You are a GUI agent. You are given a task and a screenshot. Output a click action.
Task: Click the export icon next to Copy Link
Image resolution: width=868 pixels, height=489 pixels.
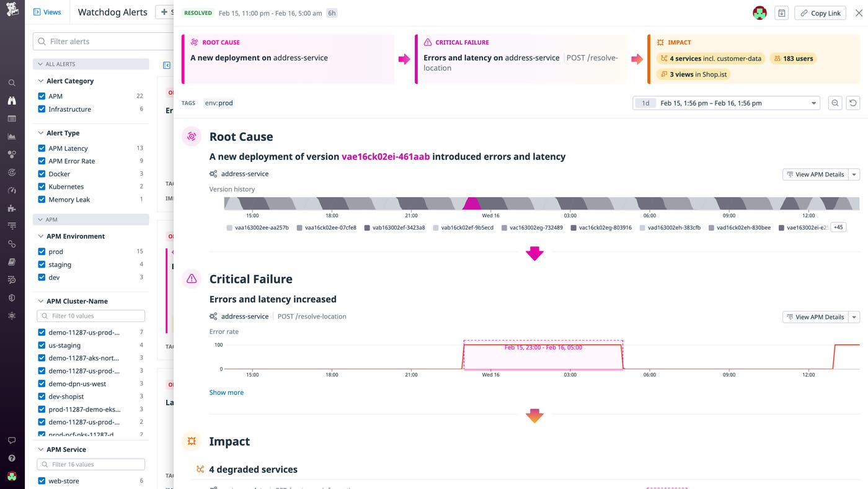click(781, 12)
